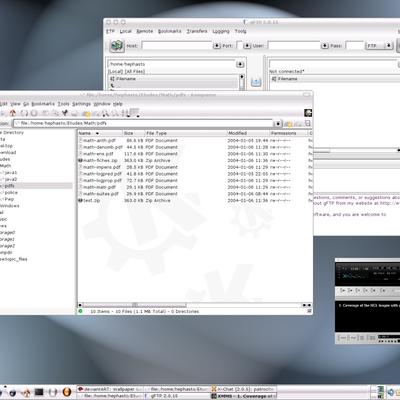400x400 pixels.
Task: Select the pdfs folder in the sidebar tree
Action: pos(8,186)
